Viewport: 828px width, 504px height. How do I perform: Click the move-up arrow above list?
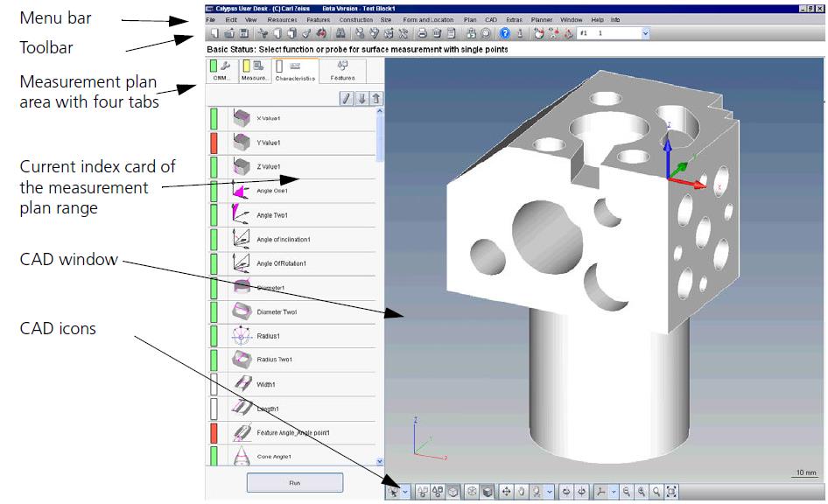376,98
